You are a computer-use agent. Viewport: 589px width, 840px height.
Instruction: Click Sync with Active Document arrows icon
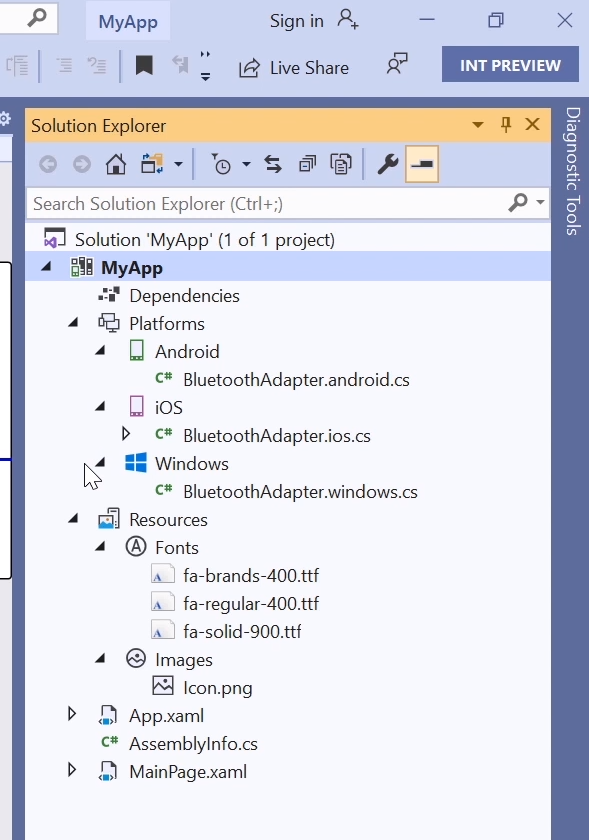(273, 164)
